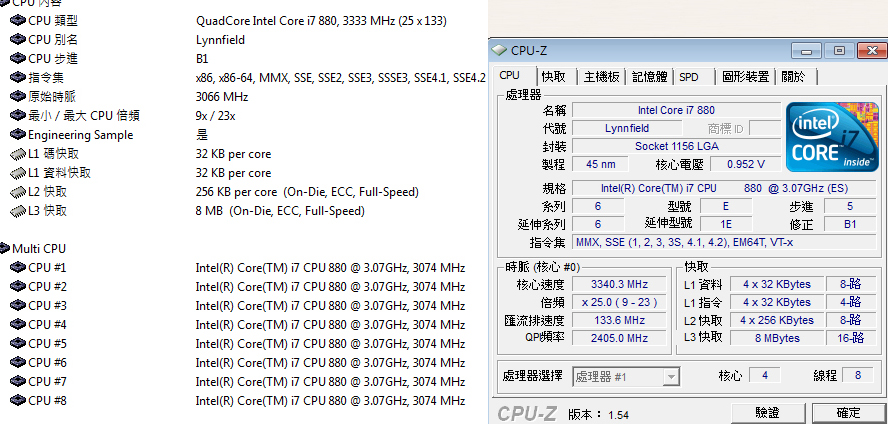Click the 原始時脈 value 3066 MHz
The image size is (888, 424).
click(222, 97)
